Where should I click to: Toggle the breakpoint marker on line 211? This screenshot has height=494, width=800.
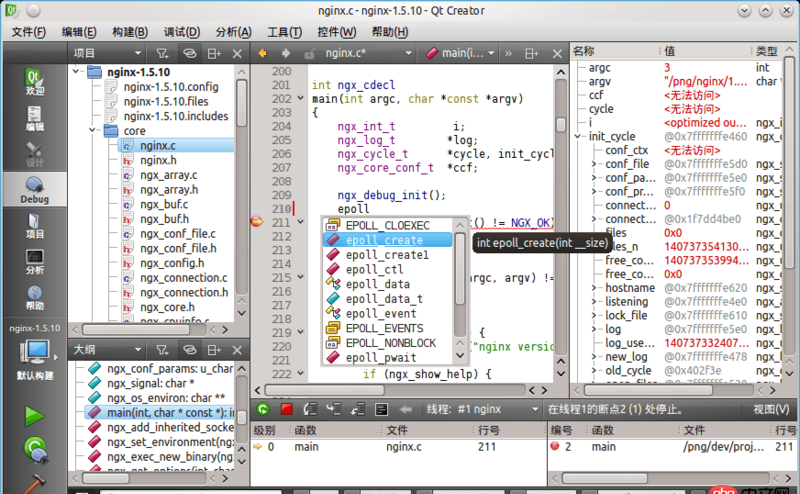257,222
